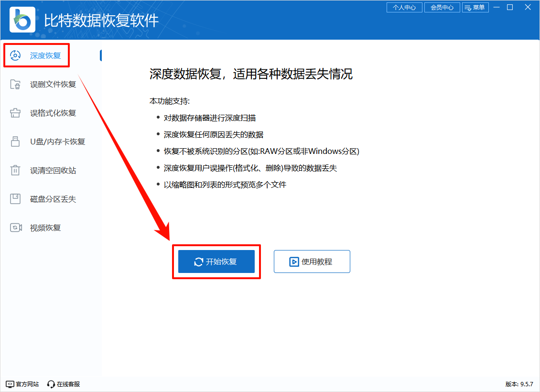
Task: Open the 菜单 dropdown
Action: (x=475, y=7)
